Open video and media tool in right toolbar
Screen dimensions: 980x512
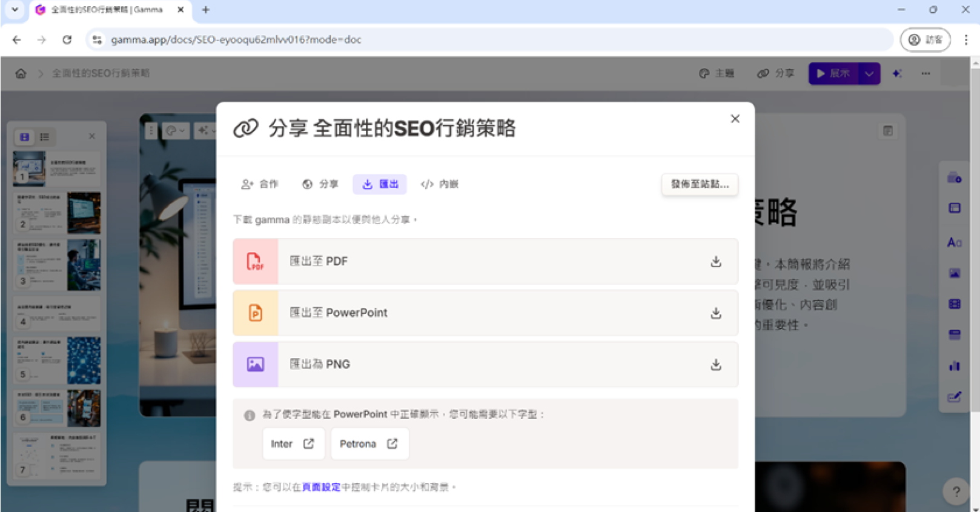(955, 304)
